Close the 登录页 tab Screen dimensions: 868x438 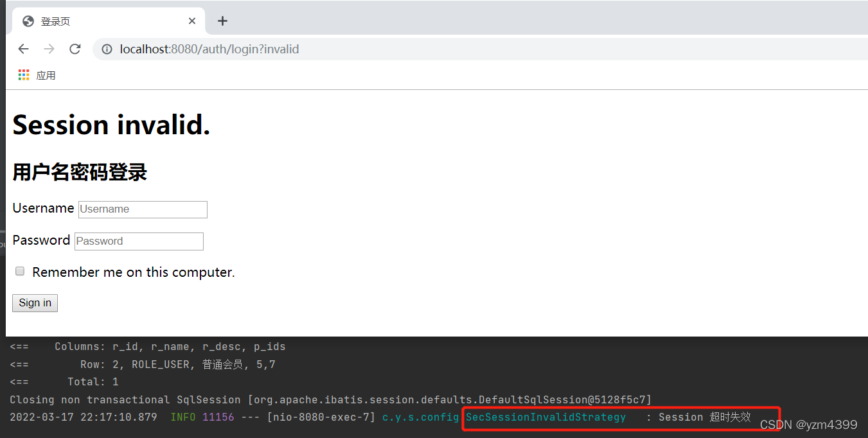[192, 21]
